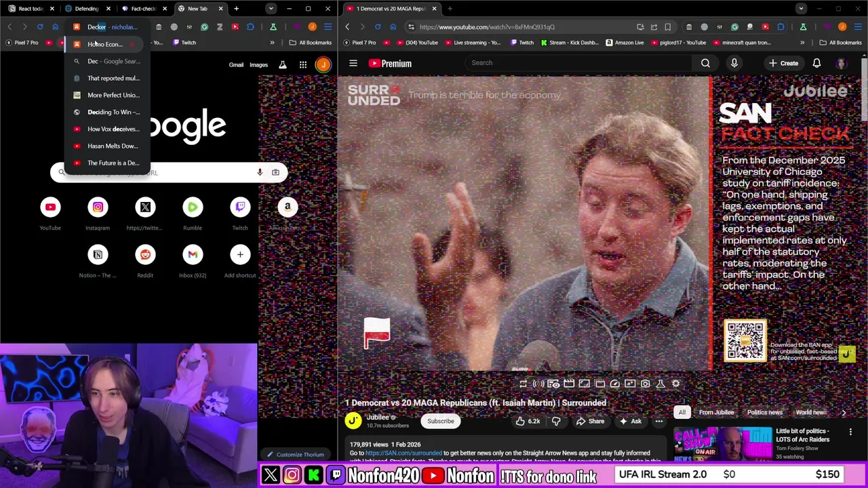Open the YouTube guide hamburger menu
Viewport: 868px width, 488px height.
353,63
